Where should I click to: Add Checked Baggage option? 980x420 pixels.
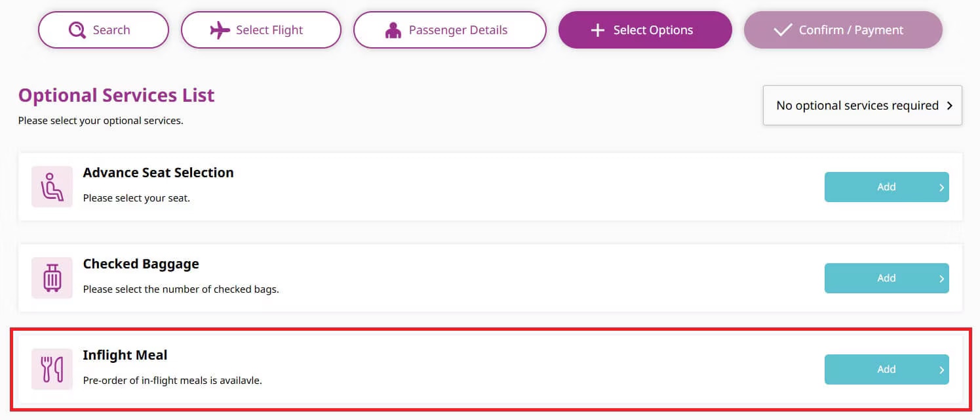click(886, 278)
